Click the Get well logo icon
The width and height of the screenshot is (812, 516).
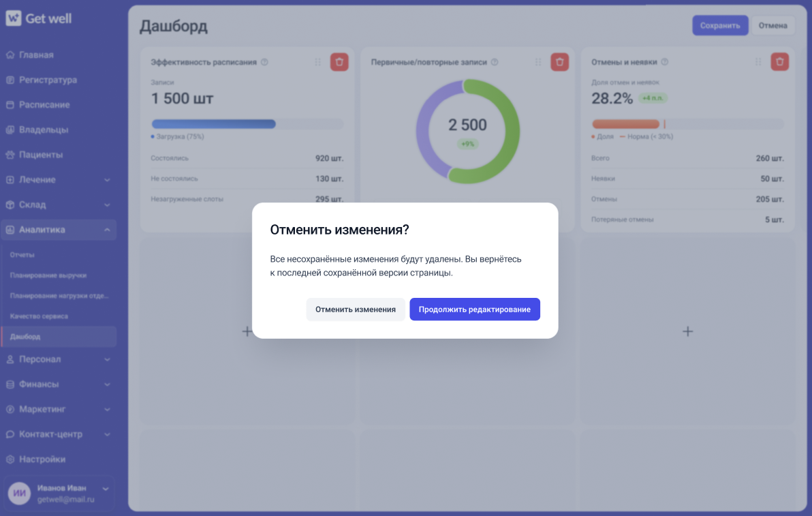coord(14,18)
